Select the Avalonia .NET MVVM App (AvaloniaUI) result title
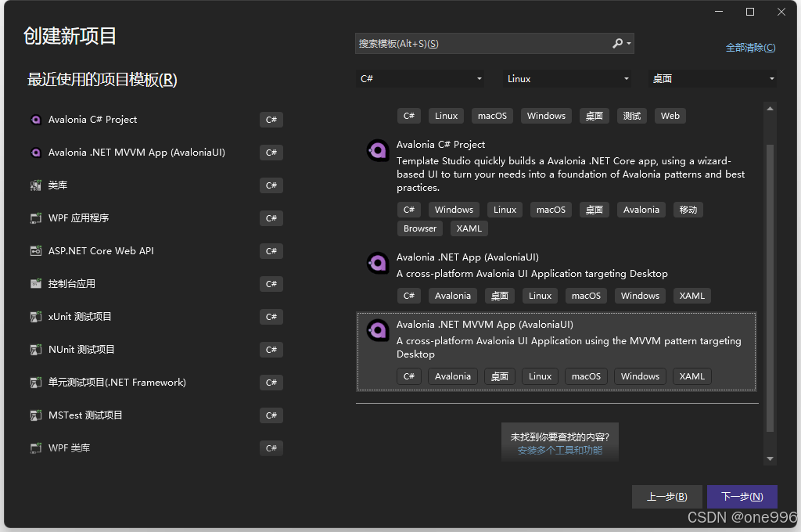 click(485, 325)
